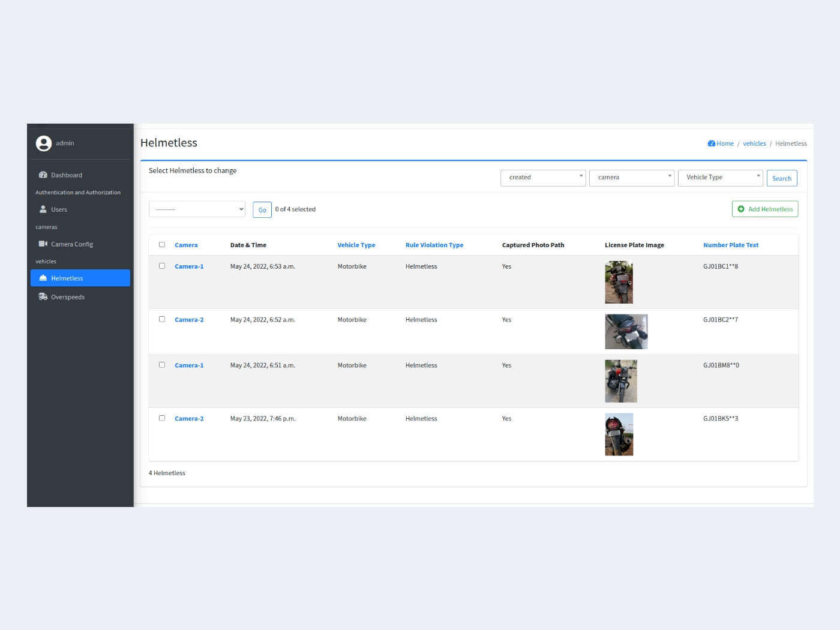Open Overspeeds in the sidebar
840x630 pixels.
80,297
